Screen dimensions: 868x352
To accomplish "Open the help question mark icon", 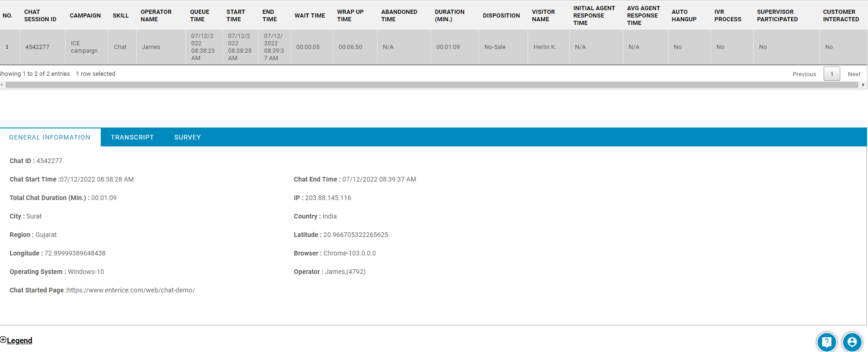I will [826, 342].
